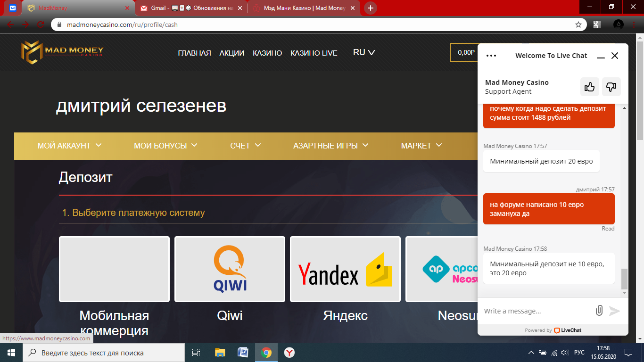Open the Wi-Fi network tray icon
Screen dimensions: 644x362
[x=554, y=353]
